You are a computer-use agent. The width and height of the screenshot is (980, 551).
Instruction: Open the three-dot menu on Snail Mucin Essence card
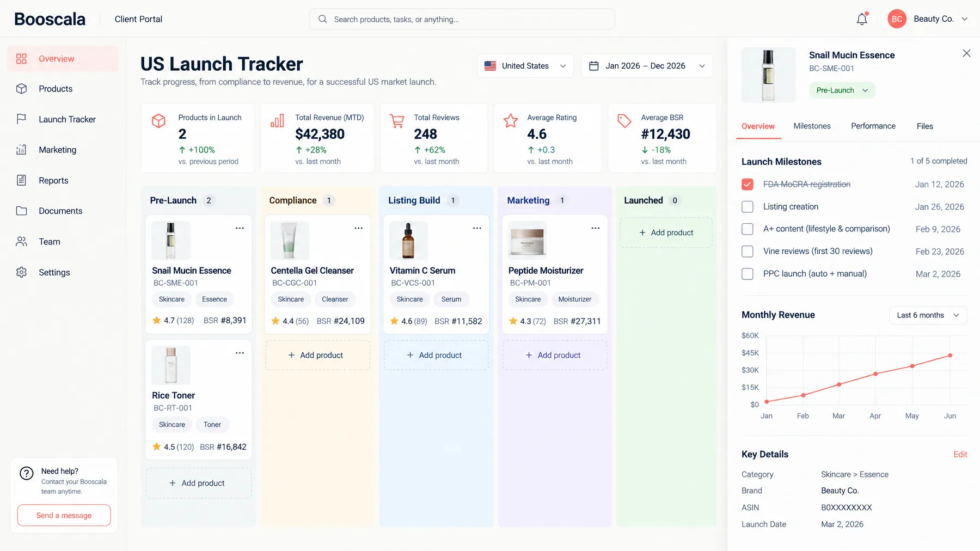click(x=240, y=228)
